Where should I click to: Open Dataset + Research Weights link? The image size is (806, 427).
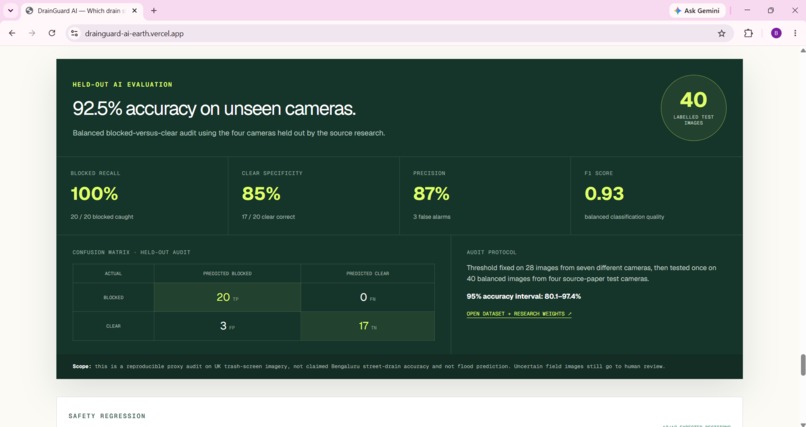coord(519,313)
